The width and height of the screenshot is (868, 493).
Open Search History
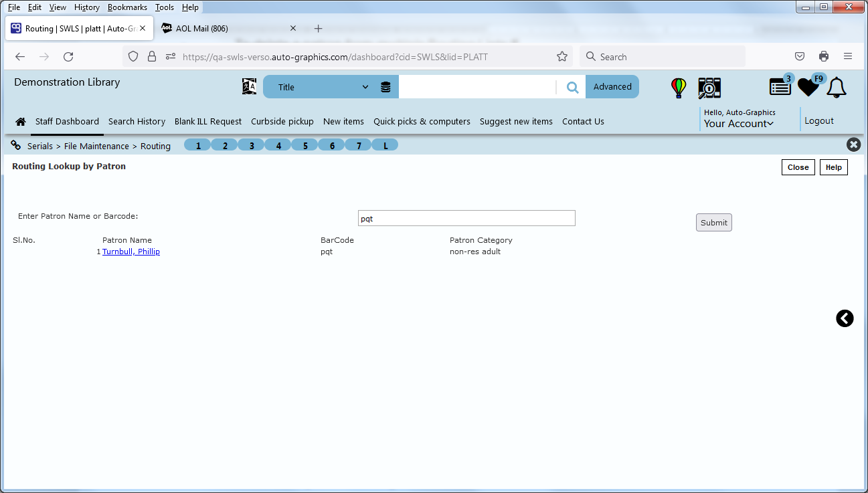(x=137, y=122)
